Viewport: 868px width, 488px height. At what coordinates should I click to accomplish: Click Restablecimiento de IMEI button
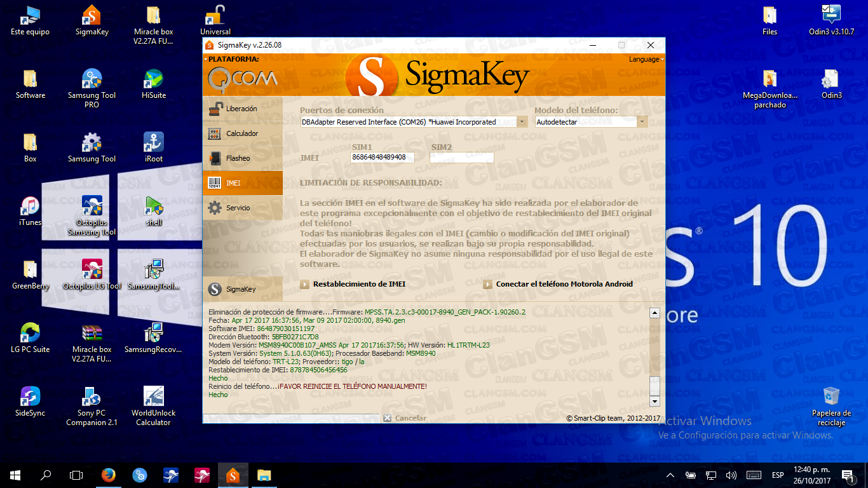pyautogui.click(x=353, y=284)
